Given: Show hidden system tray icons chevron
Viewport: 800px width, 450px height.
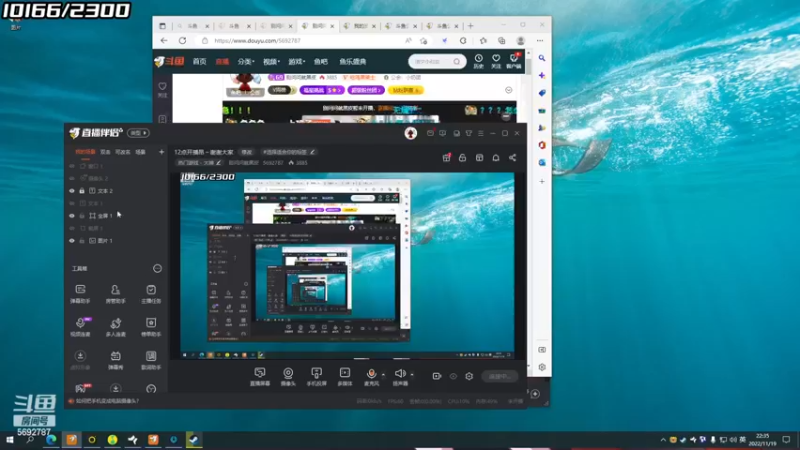Looking at the screenshot, I should 663,440.
